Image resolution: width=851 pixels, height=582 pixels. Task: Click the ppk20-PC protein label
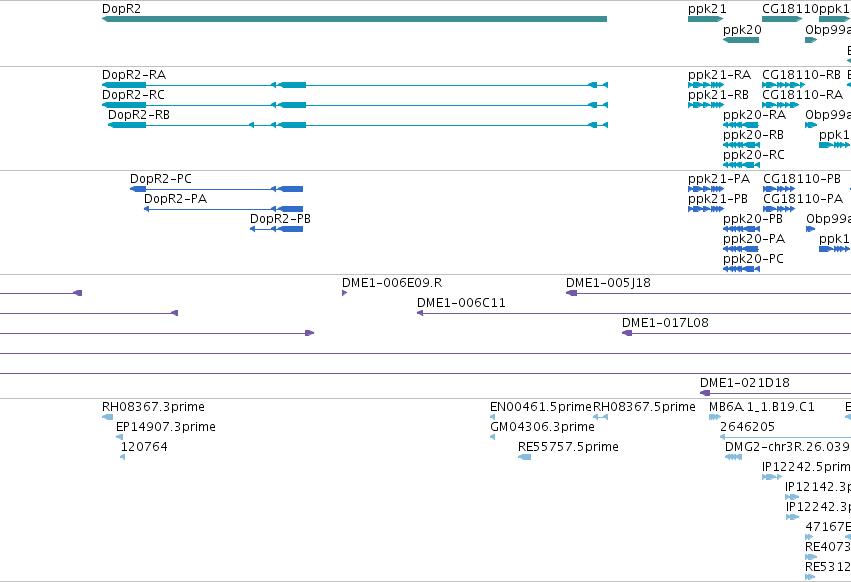click(x=753, y=260)
